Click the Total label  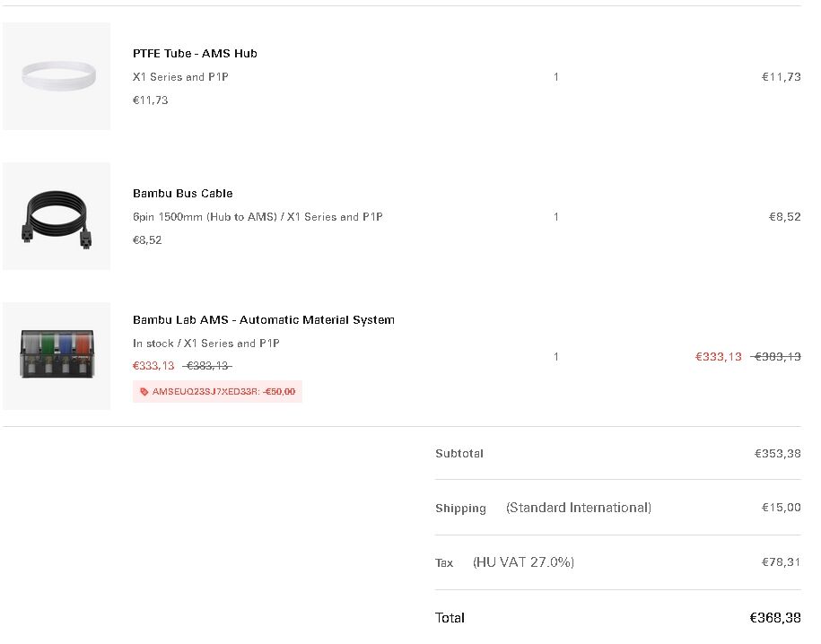pyautogui.click(x=450, y=618)
